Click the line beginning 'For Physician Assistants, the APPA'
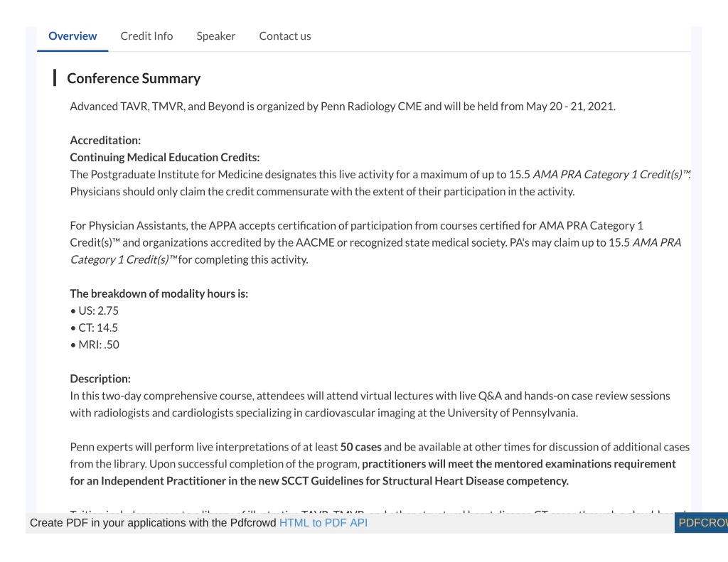 pyautogui.click(x=357, y=225)
